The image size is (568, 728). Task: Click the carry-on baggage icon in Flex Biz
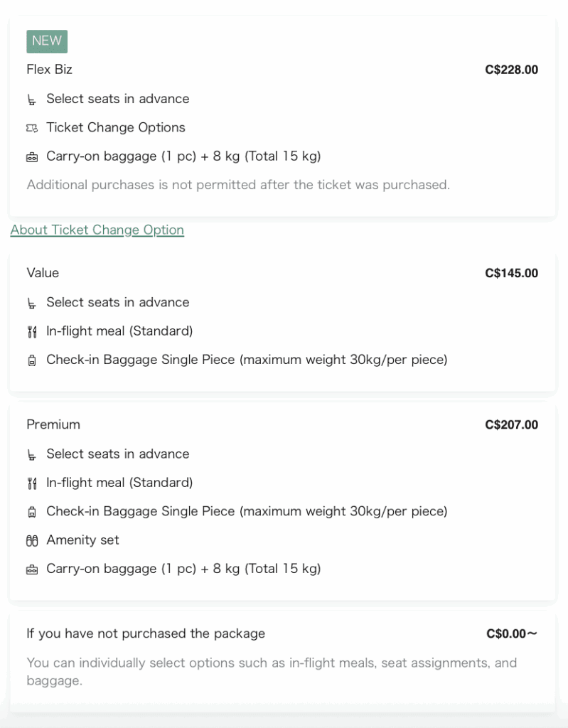coord(31,157)
